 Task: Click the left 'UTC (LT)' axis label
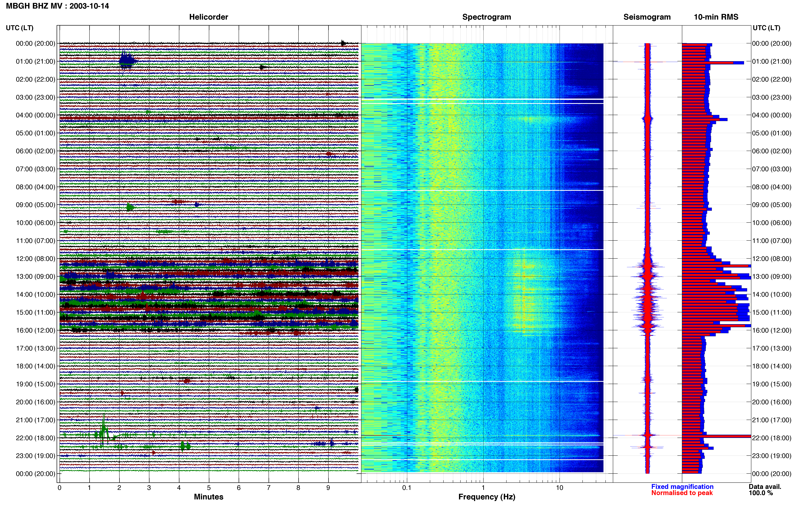click(20, 28)
